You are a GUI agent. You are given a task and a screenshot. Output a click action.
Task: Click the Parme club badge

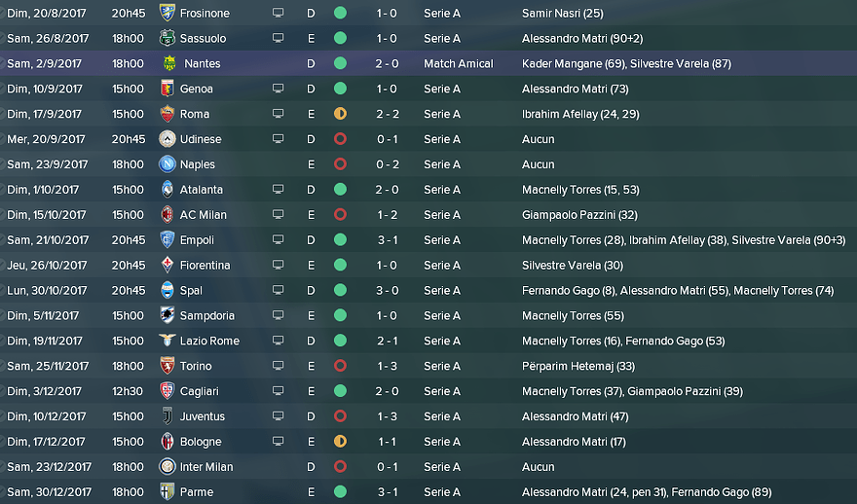click(167, 492)
